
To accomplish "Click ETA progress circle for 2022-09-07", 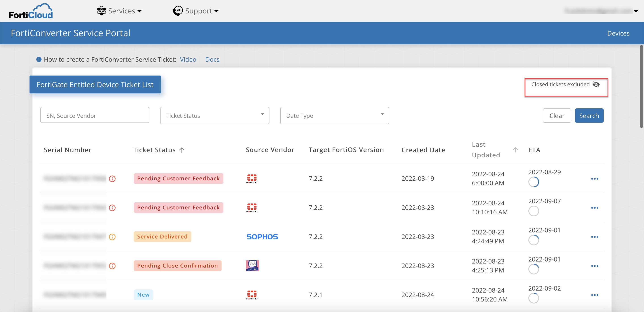I will pyautogui.click(x=534, y=211).
